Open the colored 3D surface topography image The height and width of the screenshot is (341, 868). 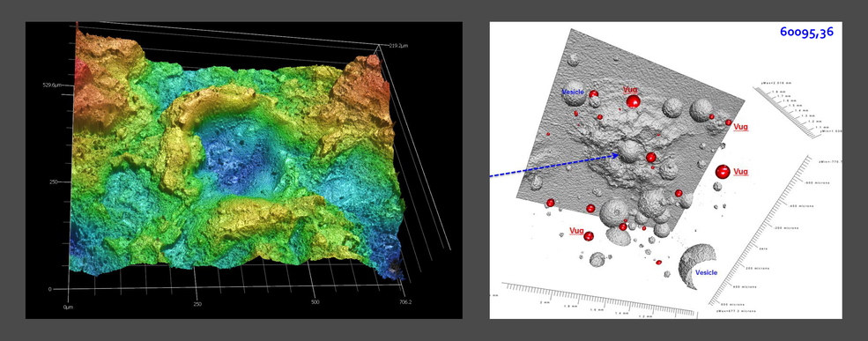click(243, 170)
